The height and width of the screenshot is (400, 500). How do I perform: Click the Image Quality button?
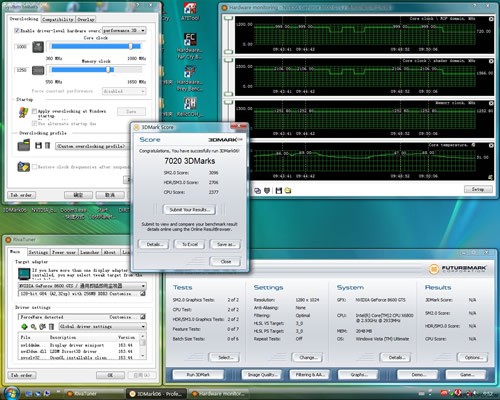(262, 375)
